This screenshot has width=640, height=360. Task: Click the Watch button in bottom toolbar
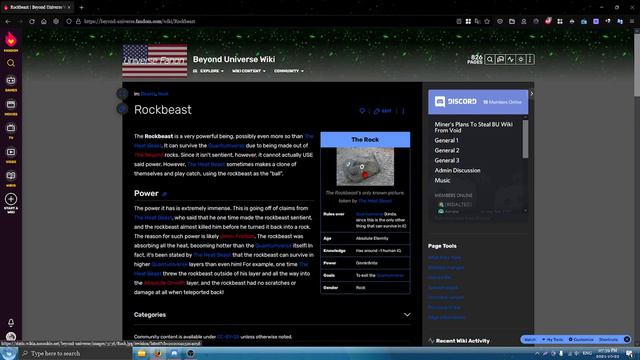(530, 340)
